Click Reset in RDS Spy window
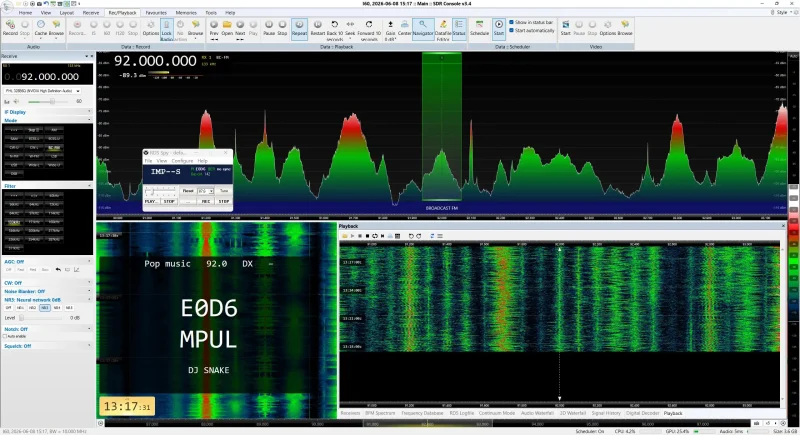Image resolution: width=800 pixels, height=435 pixels. (188, 191)
